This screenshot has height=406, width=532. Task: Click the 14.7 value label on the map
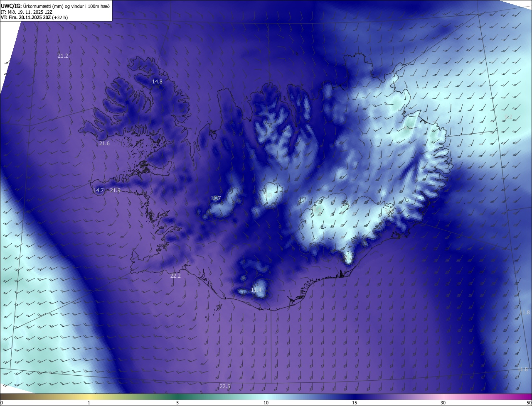coord(99,191)
